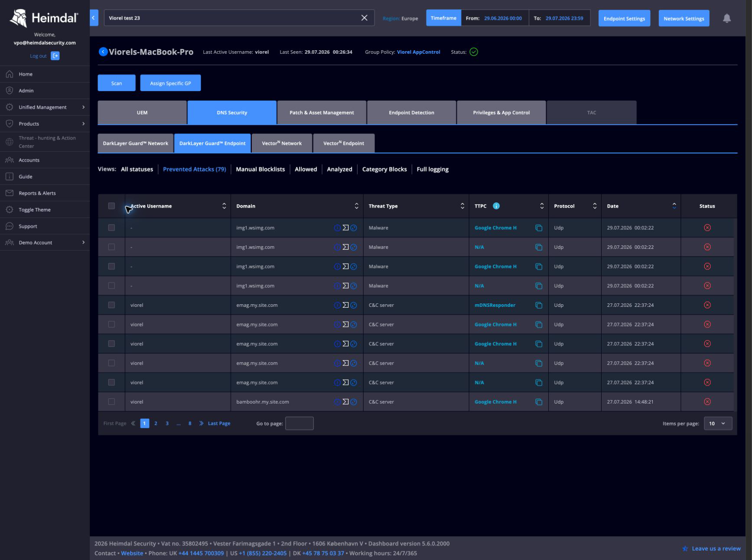The width and height of the screenshot is (752, 560).
Task: Open the Website link in footer
Action: click(132, 553)
